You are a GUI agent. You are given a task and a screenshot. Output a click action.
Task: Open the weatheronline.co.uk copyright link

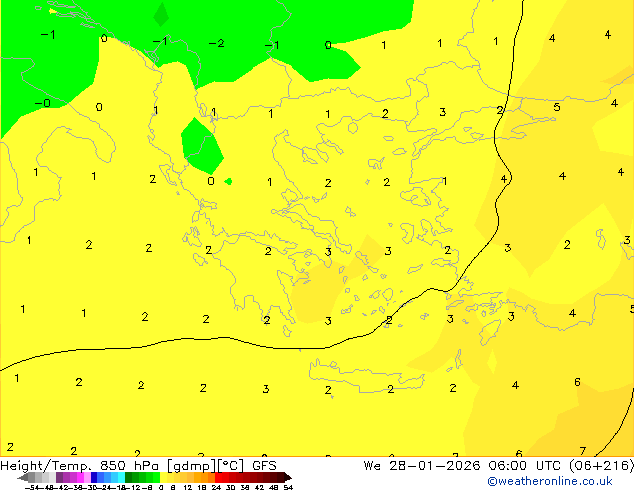550,481
